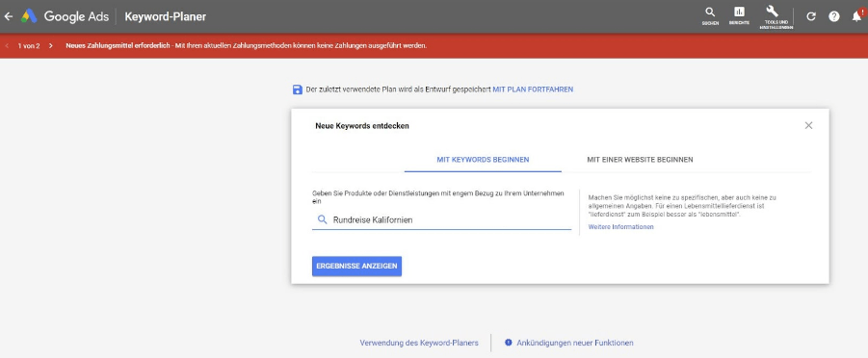Close the Neue Keywords entdecken dialog

pyautogui.click(x=809, y=126)
